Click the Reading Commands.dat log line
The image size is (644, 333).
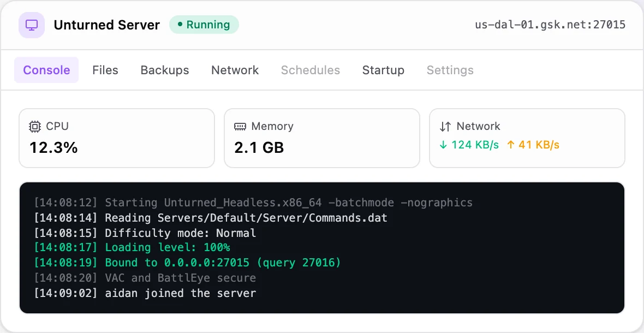211,218
